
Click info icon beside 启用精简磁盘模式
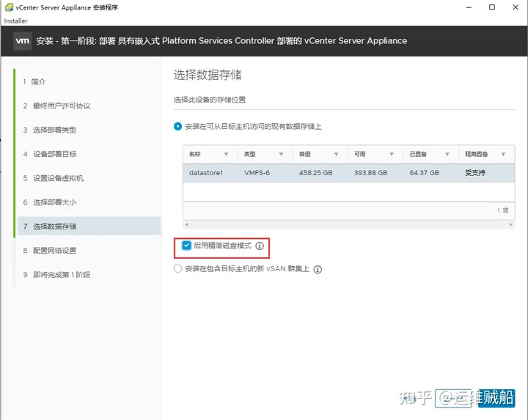click(x=259, y=246)
